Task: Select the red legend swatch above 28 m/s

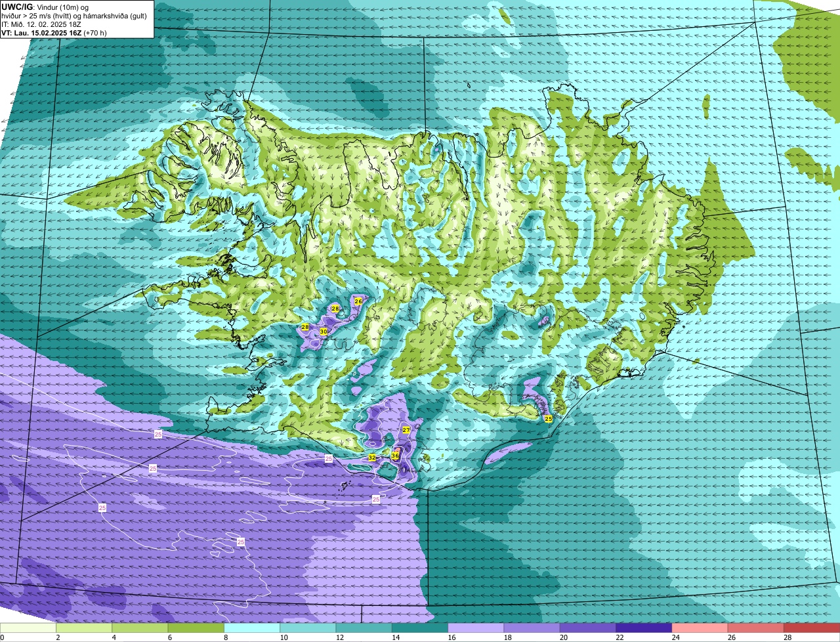Action: (812, 628)
